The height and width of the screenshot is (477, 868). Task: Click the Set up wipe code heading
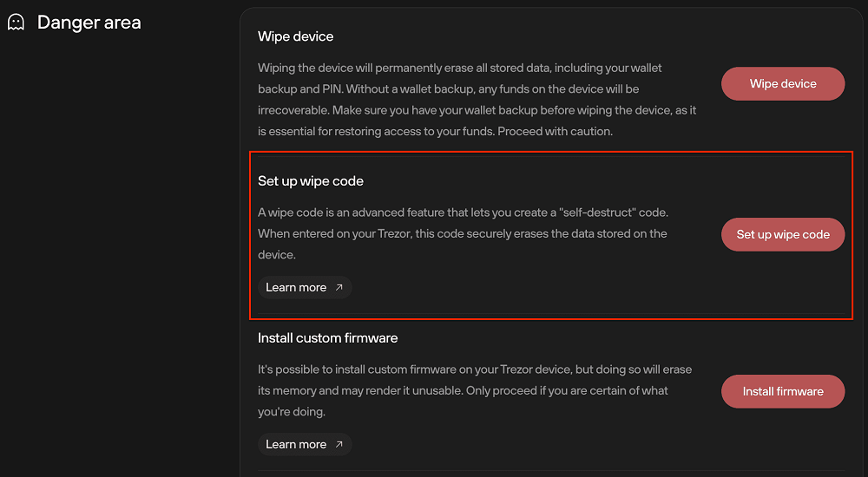[311, 181]
